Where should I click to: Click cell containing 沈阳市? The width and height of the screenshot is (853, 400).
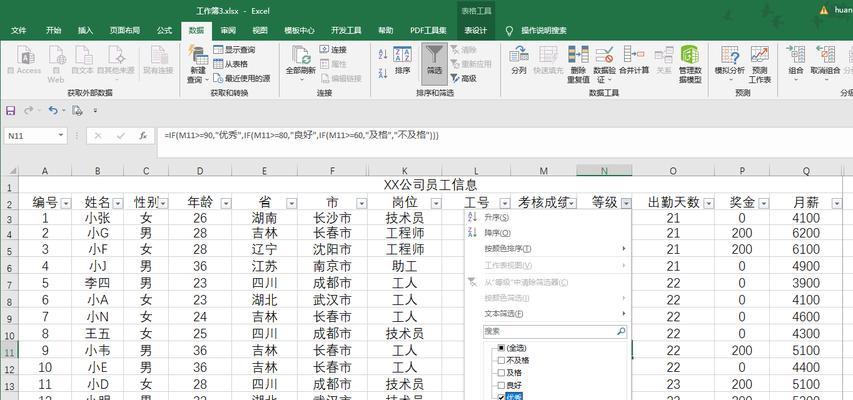pos(332,250)
